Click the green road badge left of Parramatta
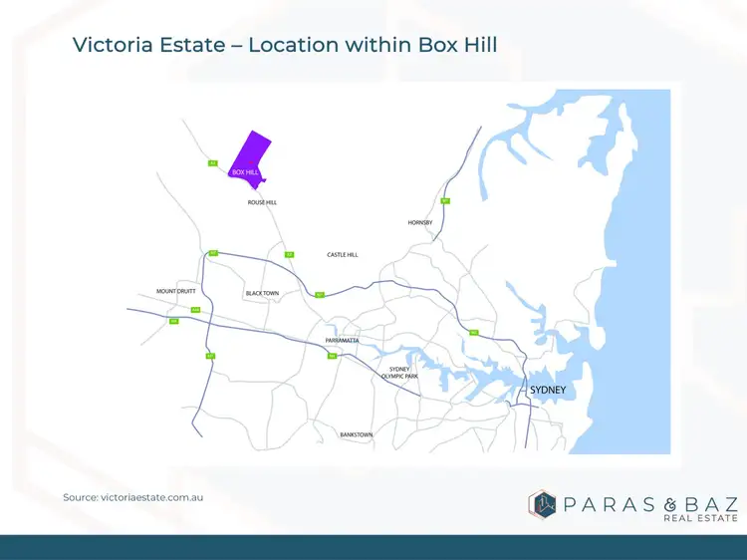Viewport: 747px width, 560px height. pyautogui.click(x=333, y=355)
